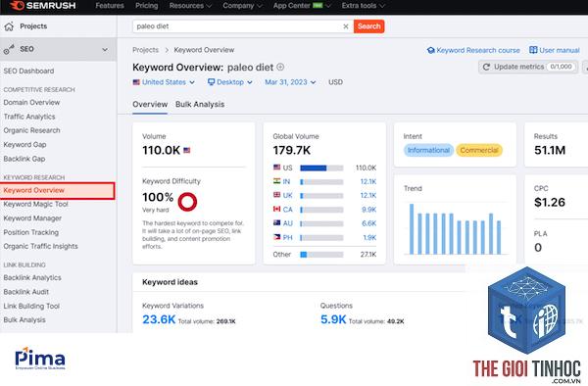Open the Keyword Research course link
The image size is (588, 386).
click(x=473, y=50)
